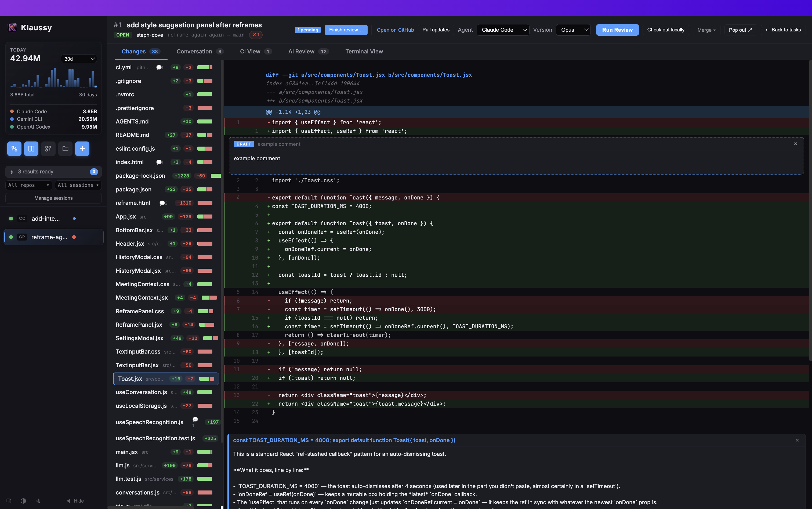The image size is (812, 509).
Task: Click the Open on GitHub link
Action: [395, 30]
